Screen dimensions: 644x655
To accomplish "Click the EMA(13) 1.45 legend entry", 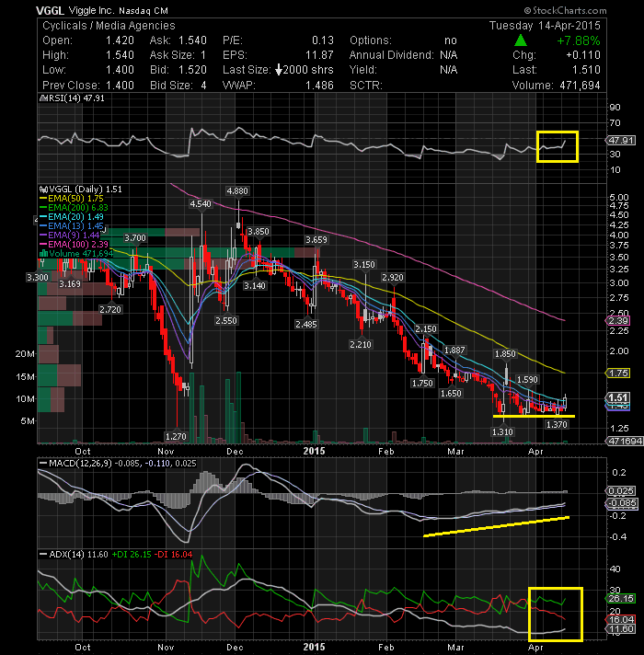I will (x=75, y=226).
